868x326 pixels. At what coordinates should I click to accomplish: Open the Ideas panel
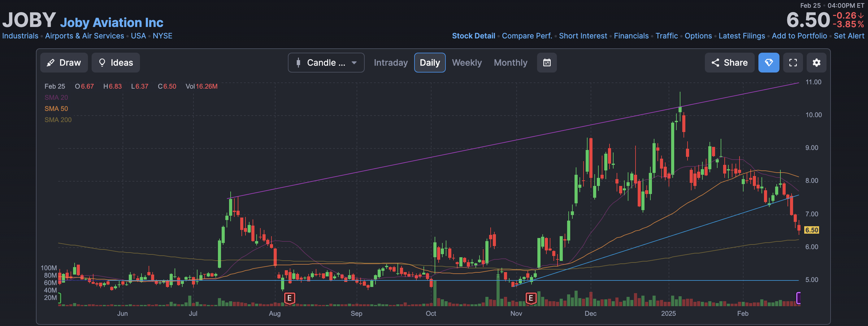coord(115,63)
